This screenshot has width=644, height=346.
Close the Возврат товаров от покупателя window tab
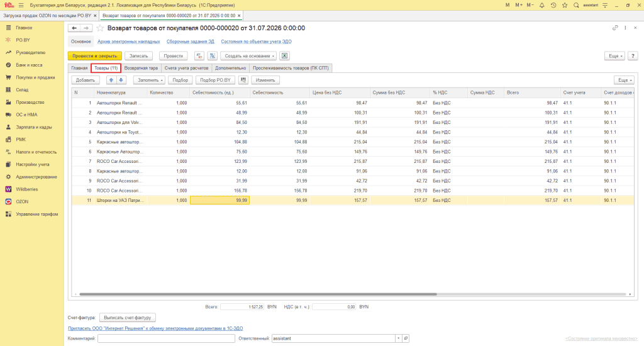[239, 16]
